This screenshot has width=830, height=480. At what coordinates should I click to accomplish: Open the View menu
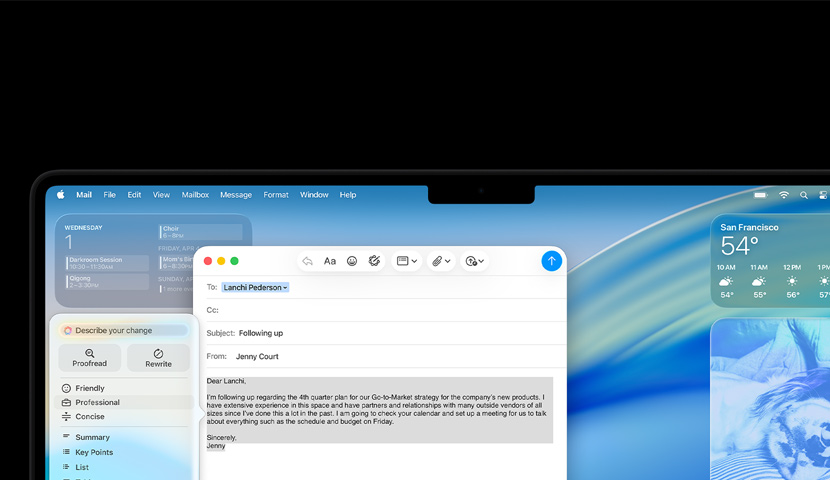click(x=161, y=195)
